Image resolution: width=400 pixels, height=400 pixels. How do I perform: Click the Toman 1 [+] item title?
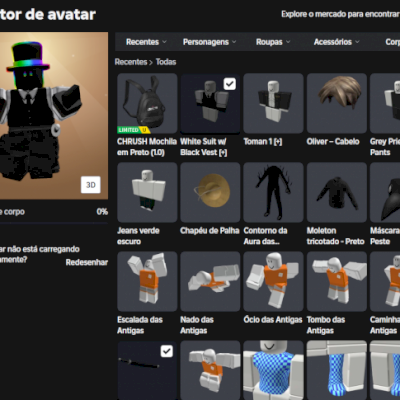[263, 142]
